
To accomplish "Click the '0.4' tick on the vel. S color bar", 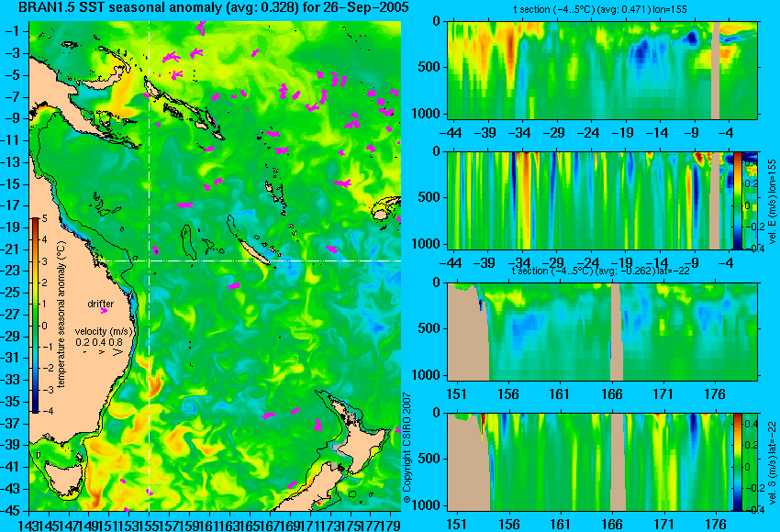I will [750, 424].
